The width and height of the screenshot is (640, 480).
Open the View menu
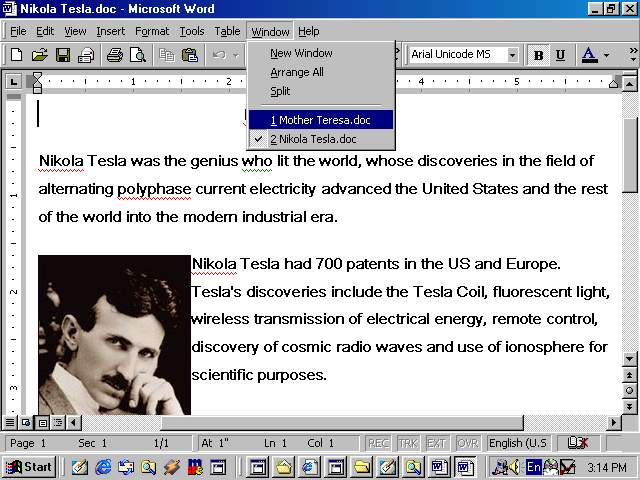(x=75, y=31)
